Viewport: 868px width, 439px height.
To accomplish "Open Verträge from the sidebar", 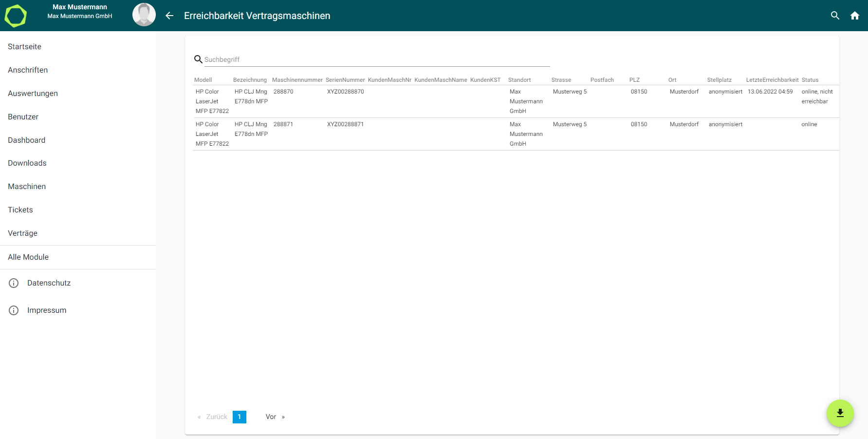I will [23, 233].
